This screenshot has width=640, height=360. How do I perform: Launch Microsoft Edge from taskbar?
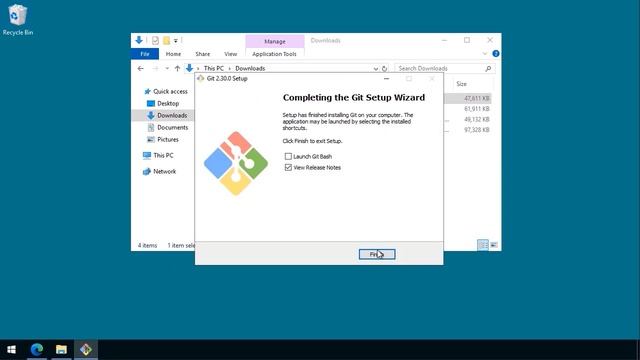click(37, 349)
